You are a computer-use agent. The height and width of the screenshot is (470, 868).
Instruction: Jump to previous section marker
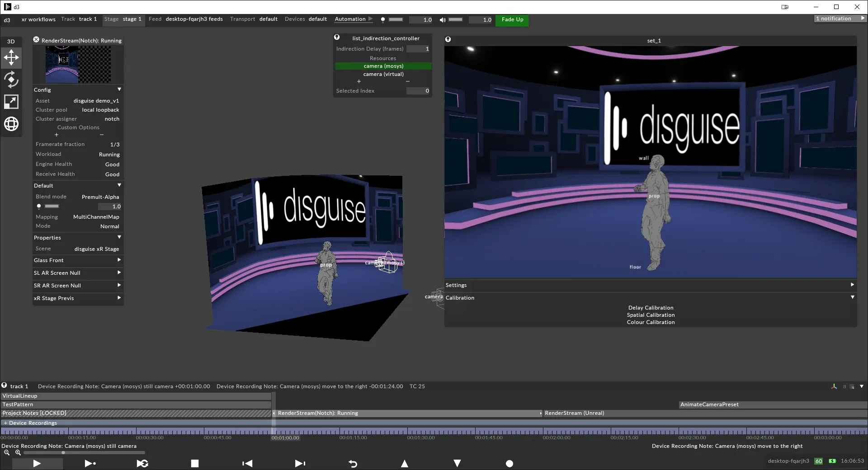247,463
